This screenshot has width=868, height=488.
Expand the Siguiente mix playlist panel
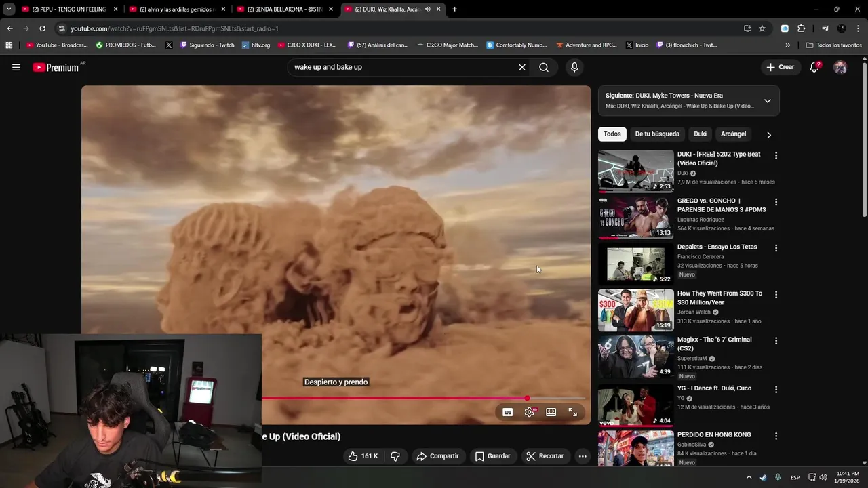coord(768,101)
